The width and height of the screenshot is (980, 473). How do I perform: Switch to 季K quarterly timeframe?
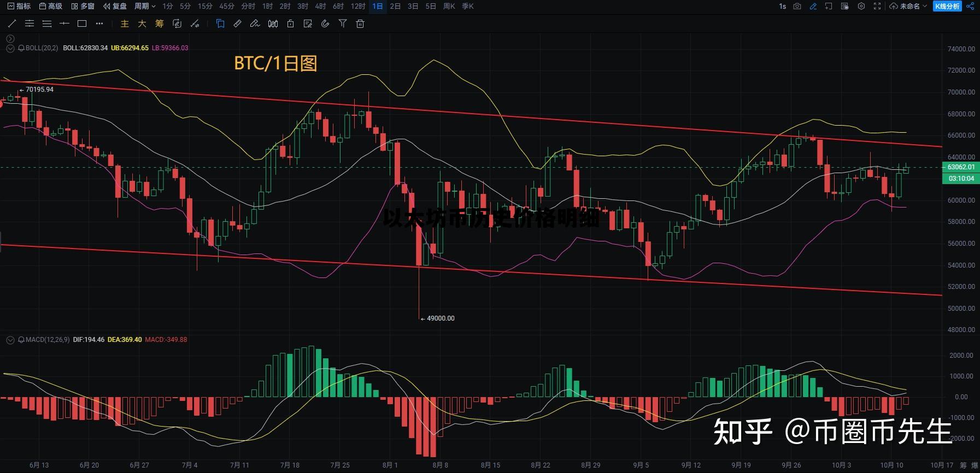tap(467, 6)
